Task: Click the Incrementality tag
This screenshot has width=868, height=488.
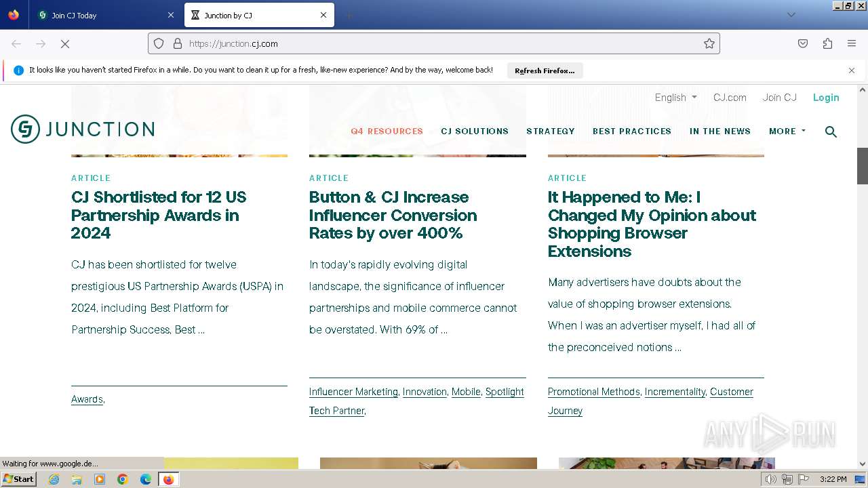Action: 675,392
